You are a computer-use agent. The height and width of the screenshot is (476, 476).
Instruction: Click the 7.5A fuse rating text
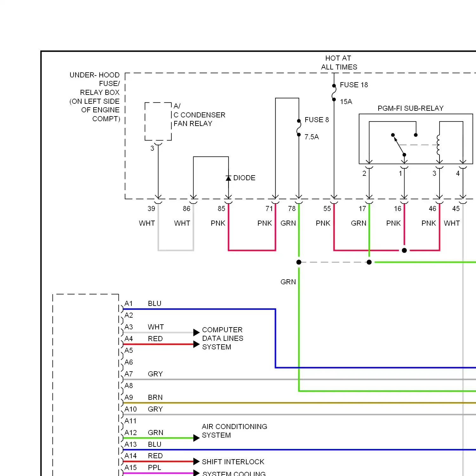click(312, 137)
